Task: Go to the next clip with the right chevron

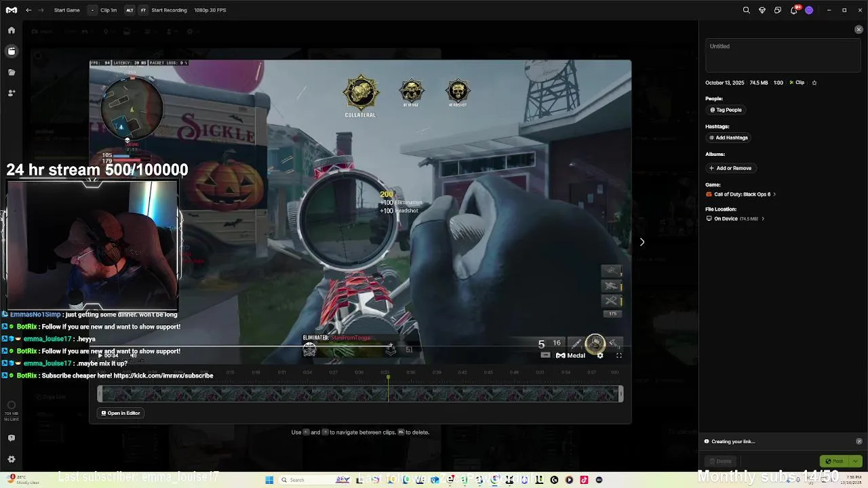Action: [x=642, y=242]
